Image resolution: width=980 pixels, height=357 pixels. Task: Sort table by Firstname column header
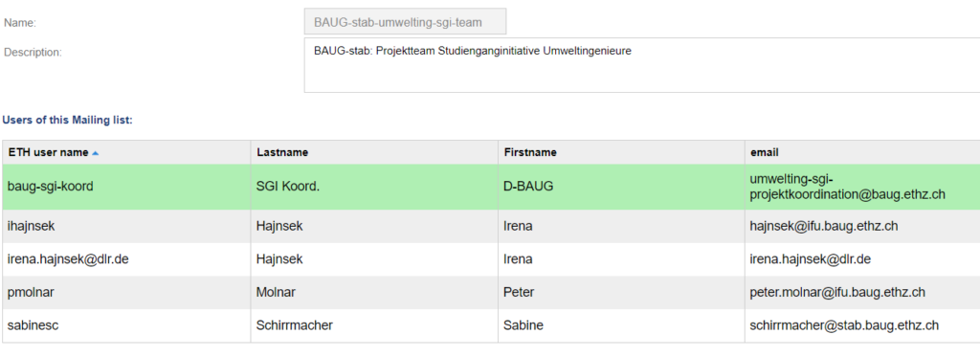[x=530, y=152]
